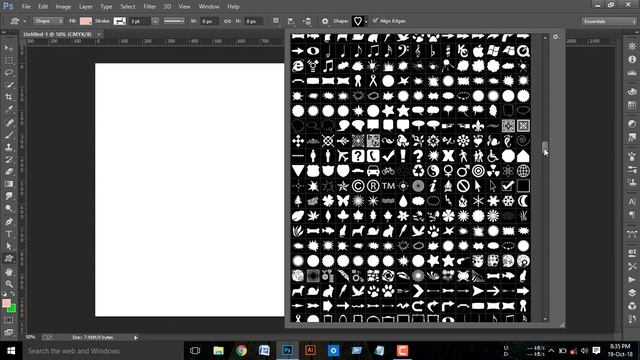Open the tool preset picker arrow
The image size is (640, 360).
(x=24, y=21)
